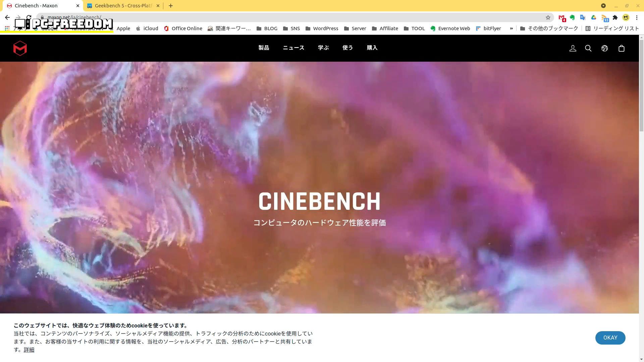Open the Gmail extension icon
This screenshot has width=644, height=362.
pyautogui.click(x=561, y=17)
